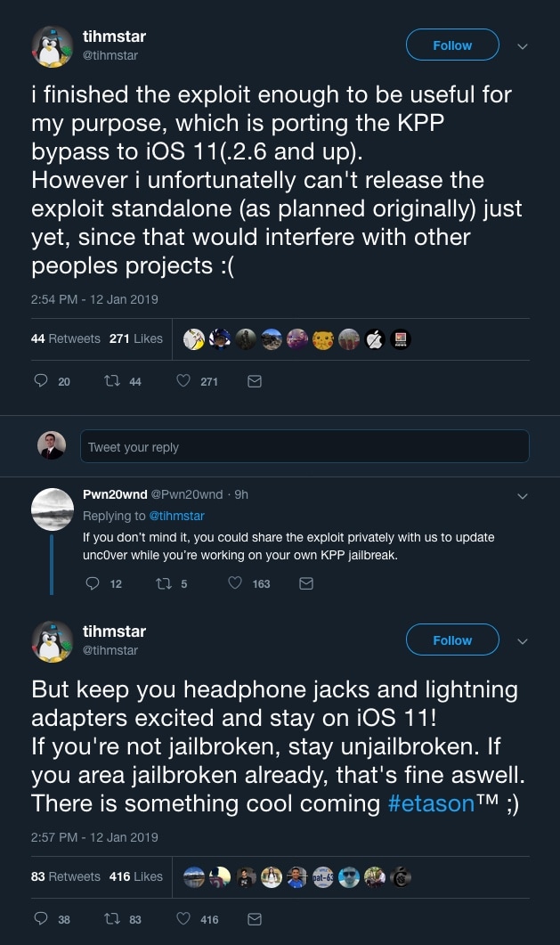The image size is (560, 945).
Task: Open more options chevron on top tweet
Action: [523, 46]
